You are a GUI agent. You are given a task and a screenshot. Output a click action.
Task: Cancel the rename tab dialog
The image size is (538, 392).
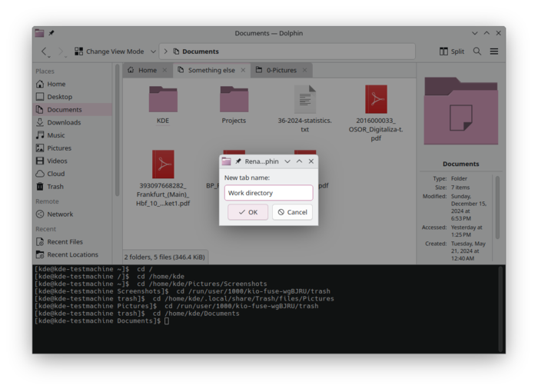coord(292,212)
